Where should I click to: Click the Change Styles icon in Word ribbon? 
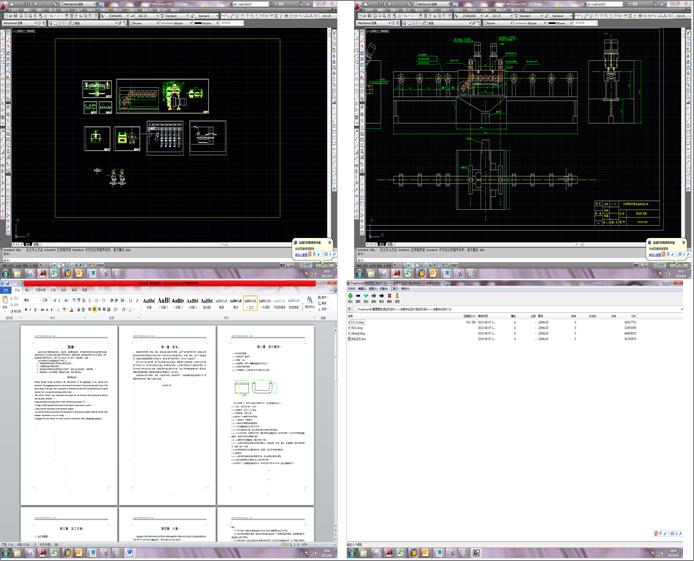point(309,301)
